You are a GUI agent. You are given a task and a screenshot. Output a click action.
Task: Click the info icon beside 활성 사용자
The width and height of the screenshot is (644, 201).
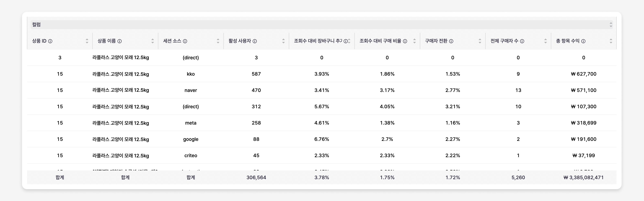(x=255, y=41)
